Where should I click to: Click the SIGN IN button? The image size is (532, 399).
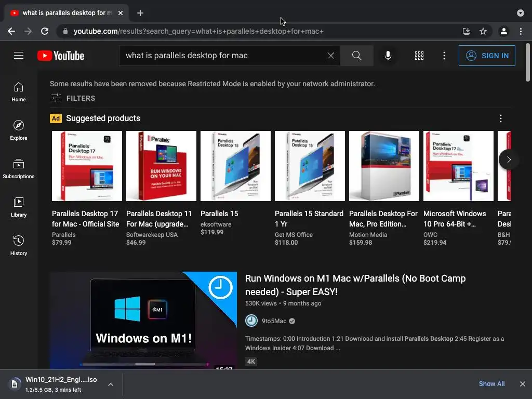(x=487, y=56)
